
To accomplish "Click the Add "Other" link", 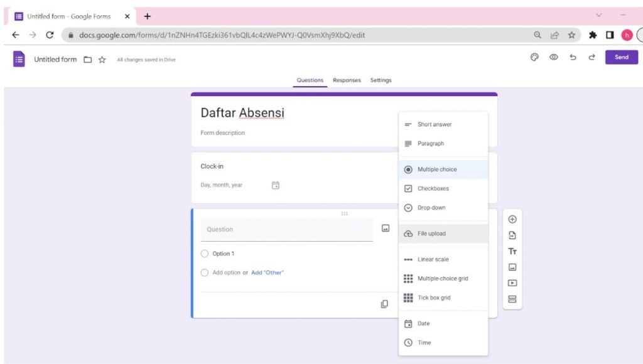I will 267,272.
